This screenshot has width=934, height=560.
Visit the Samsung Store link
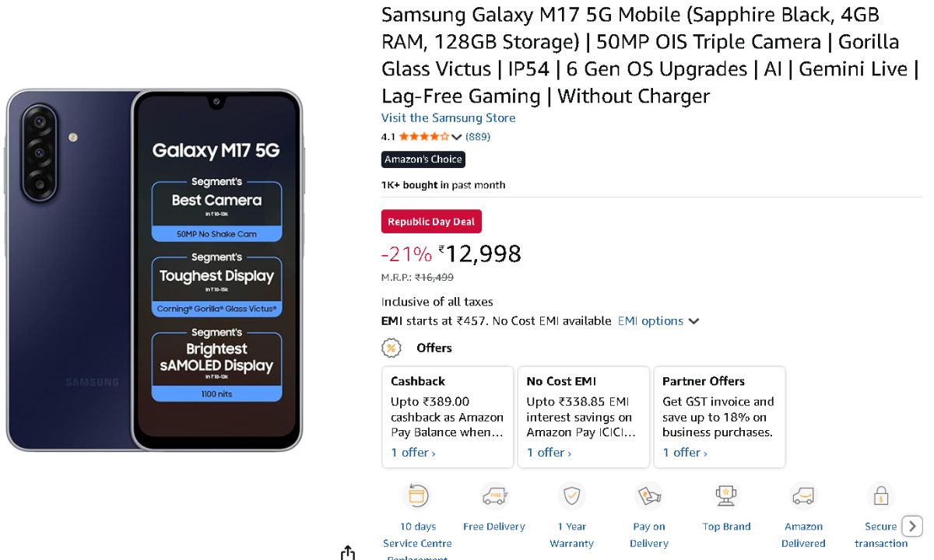tap(448, 118)
